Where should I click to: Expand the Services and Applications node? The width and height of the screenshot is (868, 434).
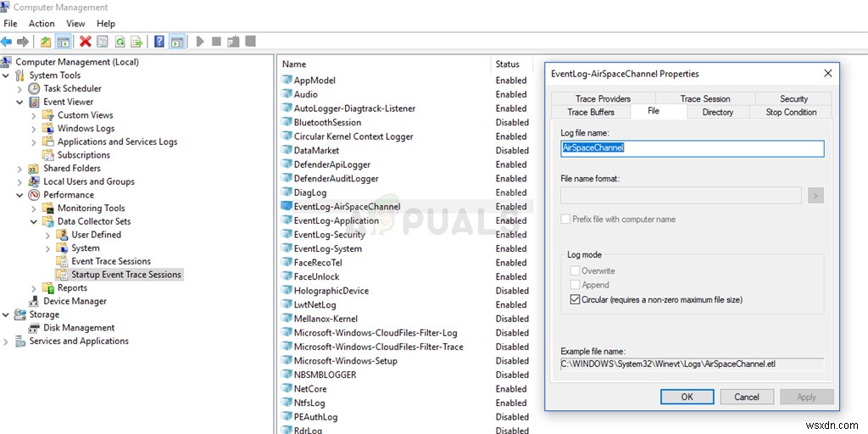[6, 341]
